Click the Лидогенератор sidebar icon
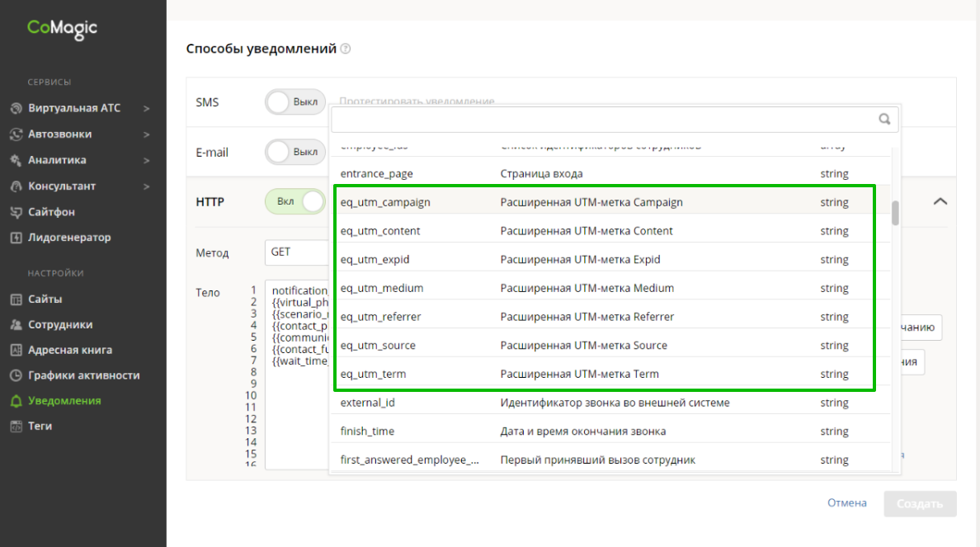This screenshot has width=980, height=547. [16, 238]
